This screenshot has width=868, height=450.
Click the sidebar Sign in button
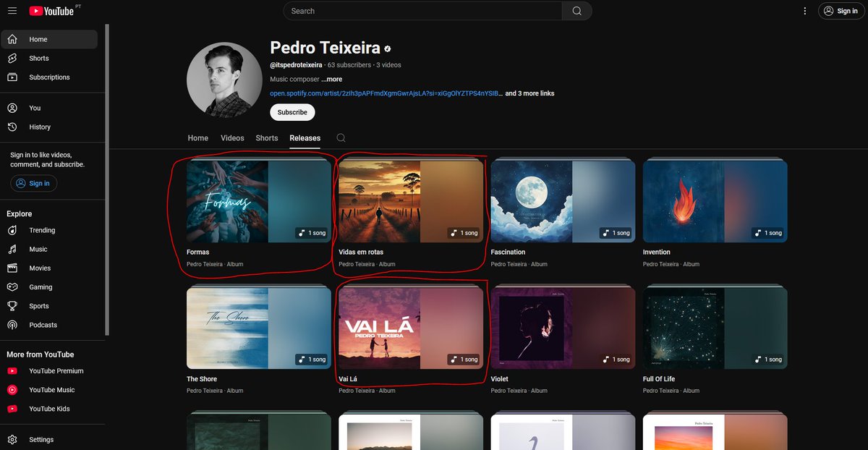pos(33,183)
